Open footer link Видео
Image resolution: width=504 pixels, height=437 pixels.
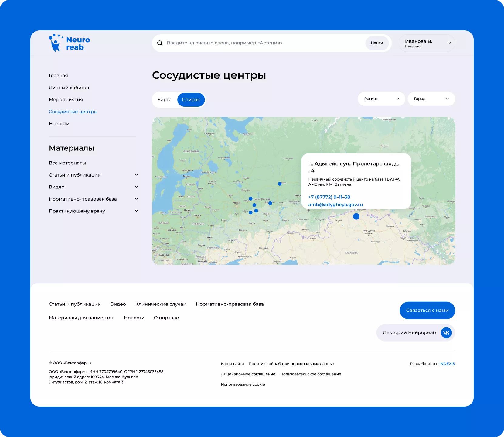[118, 304]
